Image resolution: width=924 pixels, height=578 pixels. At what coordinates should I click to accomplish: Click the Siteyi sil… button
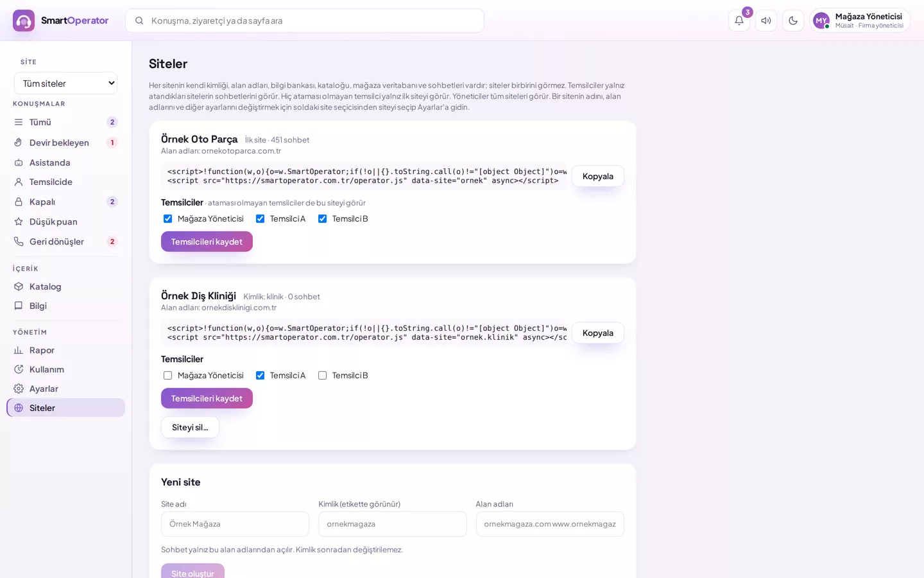coord(190,427)
